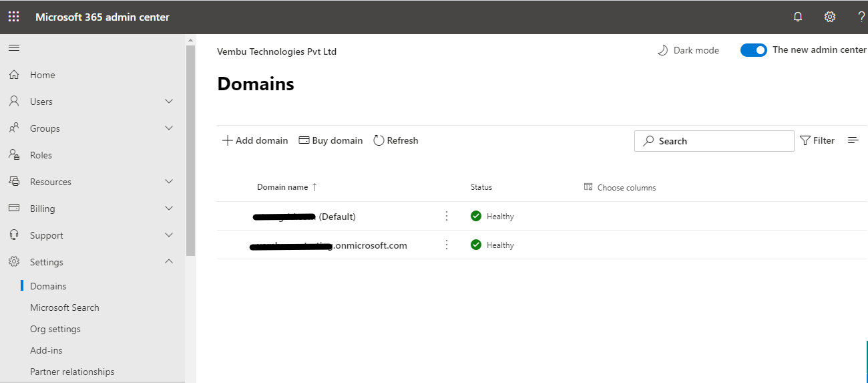868x383 pixels.
Task: Expand the Groups menu chevron
Action: 169,128
